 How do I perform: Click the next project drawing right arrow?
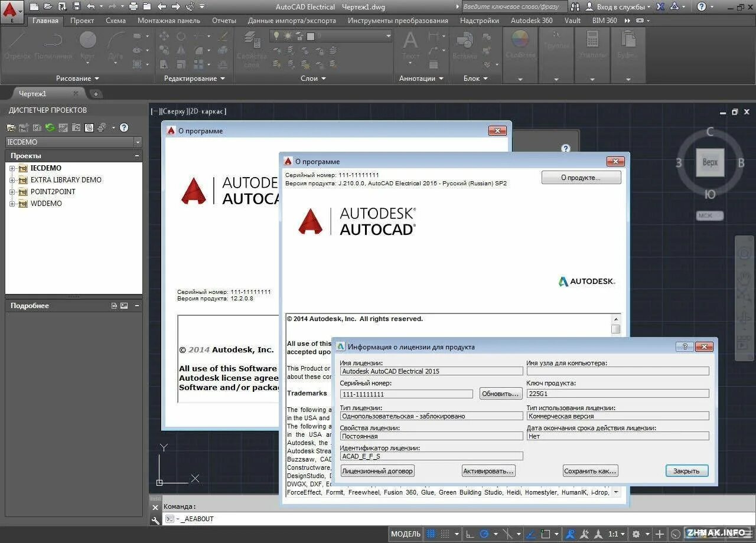175,6
